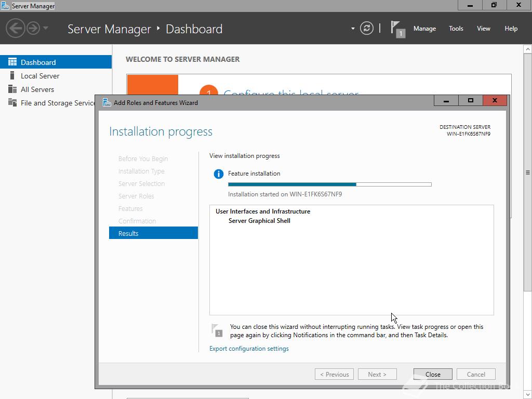This screenshot has height=399, width=532.
Task: Click the Feature installation info icon
Action: (219, 174)
